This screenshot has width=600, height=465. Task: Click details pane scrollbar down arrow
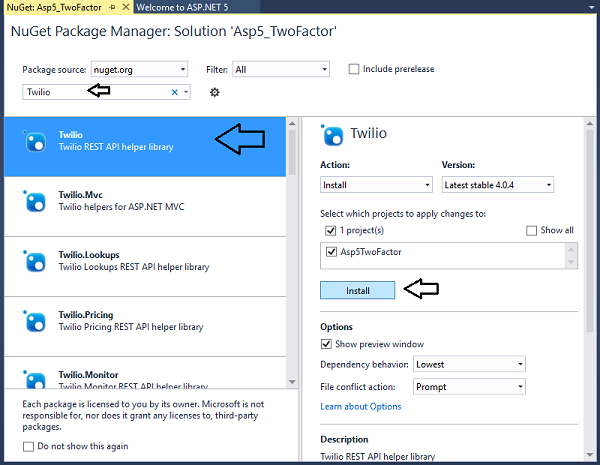tap(590, 455)
